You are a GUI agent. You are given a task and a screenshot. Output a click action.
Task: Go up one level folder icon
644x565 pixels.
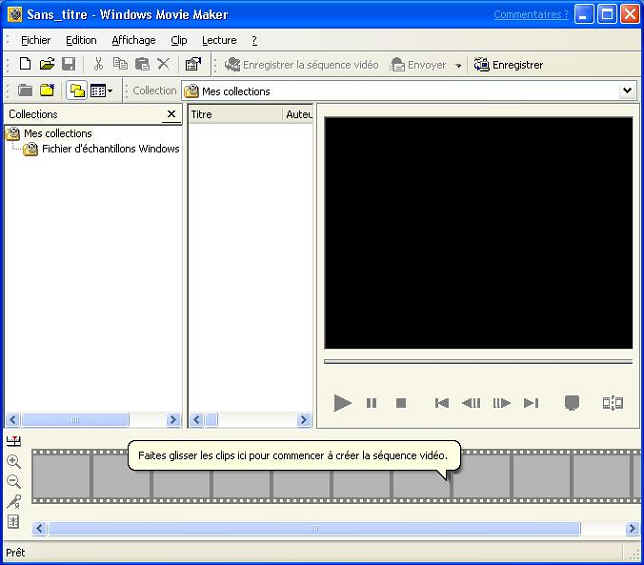[25, 90]
